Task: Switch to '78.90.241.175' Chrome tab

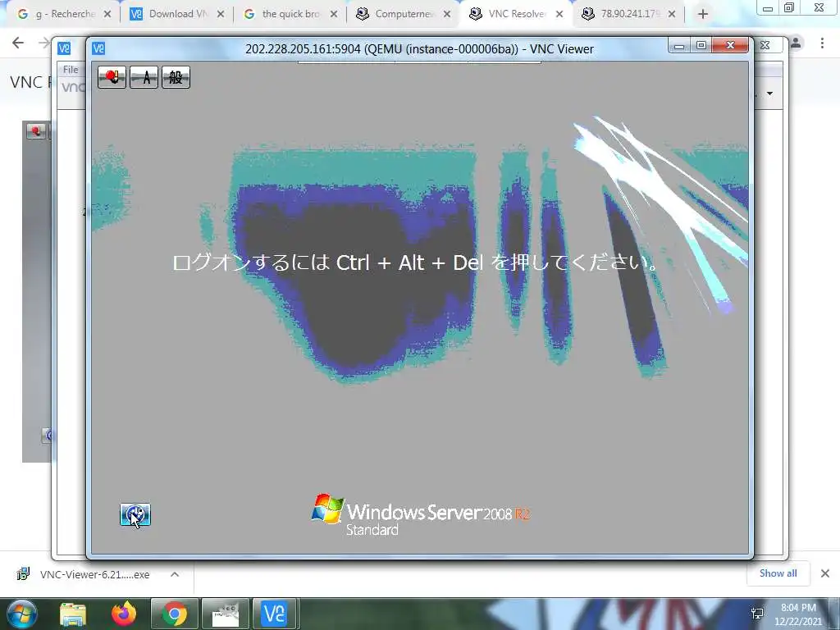Action: pyautogui.click(x=630, y=14)
